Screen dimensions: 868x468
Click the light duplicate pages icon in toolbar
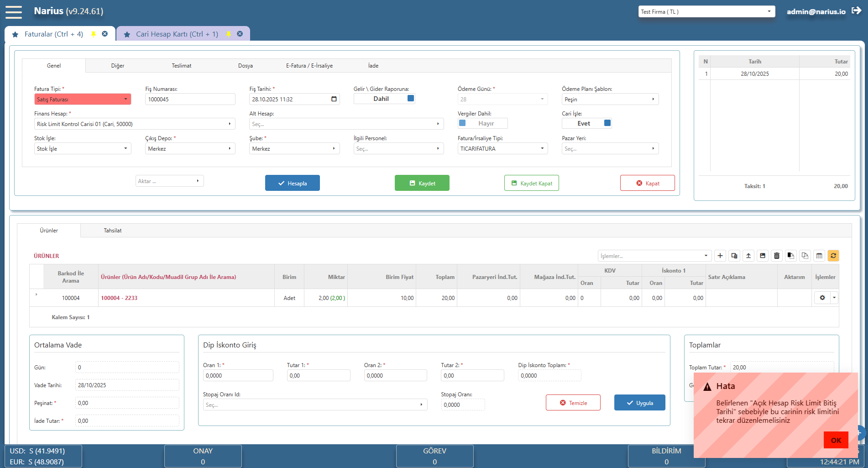[x=805, y=256]
